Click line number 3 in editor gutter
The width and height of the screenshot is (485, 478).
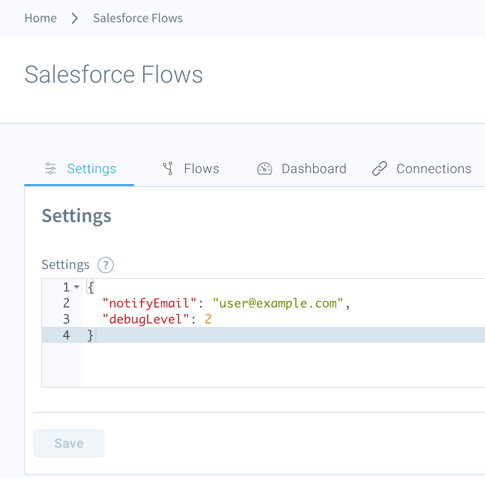pos(66,319)
